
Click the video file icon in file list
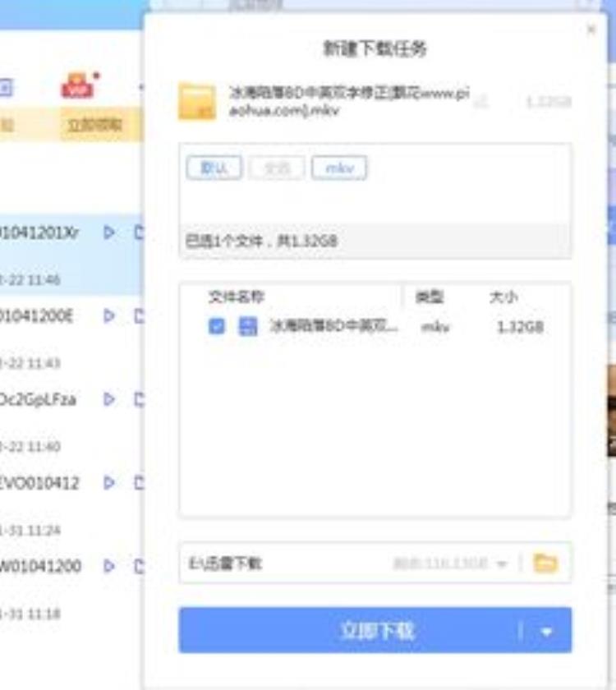coord(247,327)
